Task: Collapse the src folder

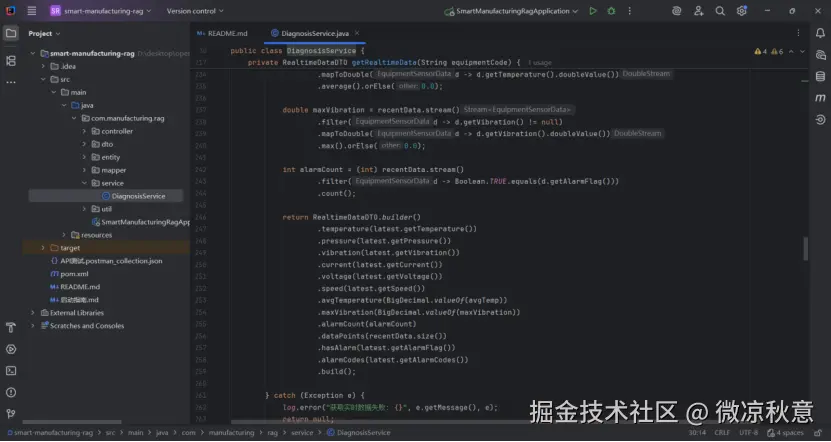Action: coord(43,79)
